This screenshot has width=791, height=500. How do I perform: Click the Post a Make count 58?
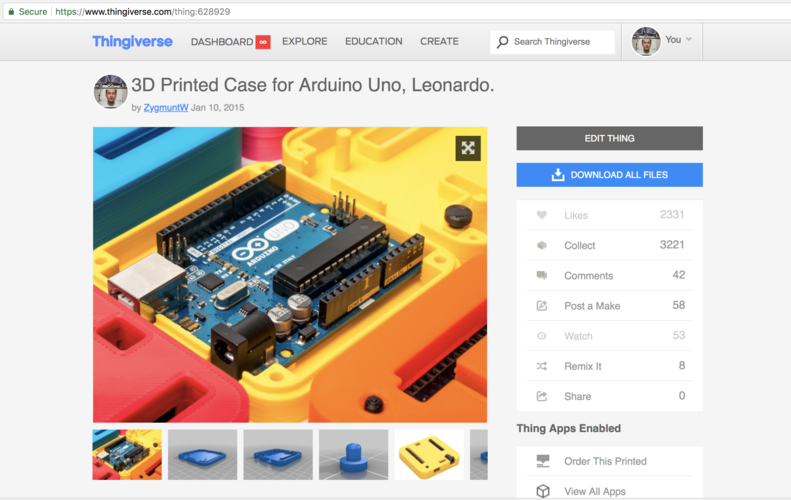[x=679, y=305]
